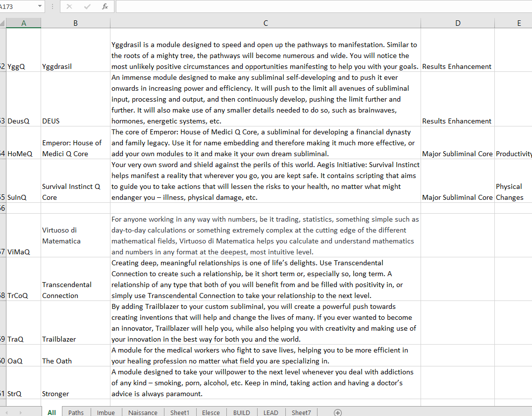Select Results Enhancement cell in DEUS row
The height and width of the screenshot is (416, 532).
[x=458, y=99]
